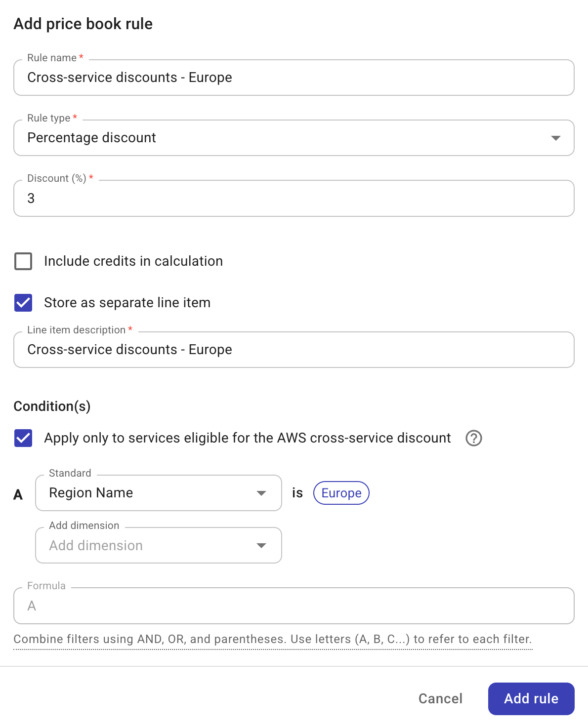Click the 'is' operator next to Region Name
Viewport: 588px width, 728px height.
(x=297, y=493)
